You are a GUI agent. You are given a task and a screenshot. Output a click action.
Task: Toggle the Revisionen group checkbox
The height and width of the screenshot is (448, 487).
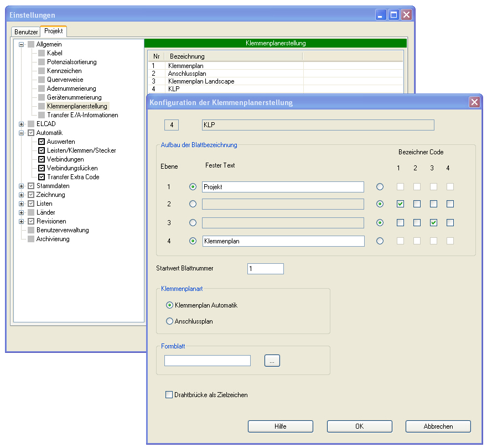(31, 221)
